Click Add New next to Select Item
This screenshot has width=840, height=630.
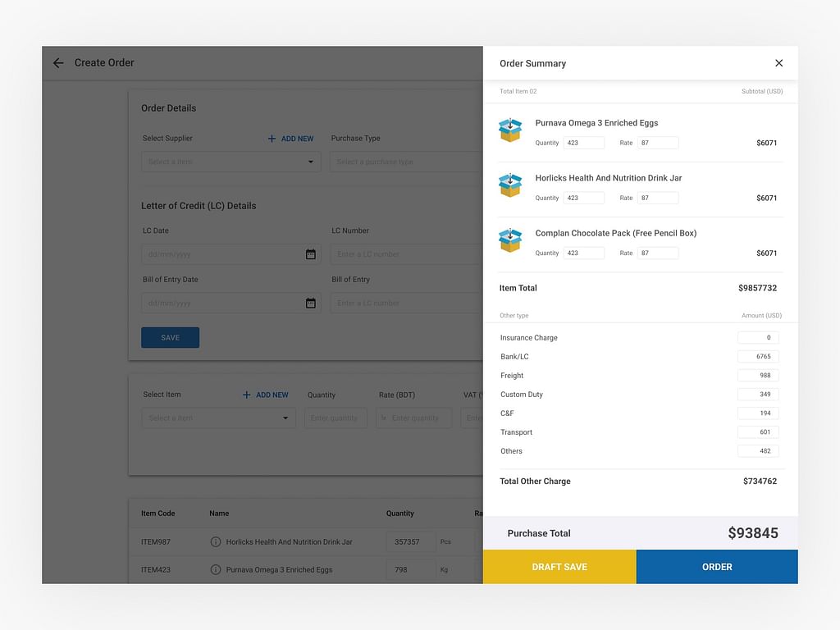pos(265,395)
